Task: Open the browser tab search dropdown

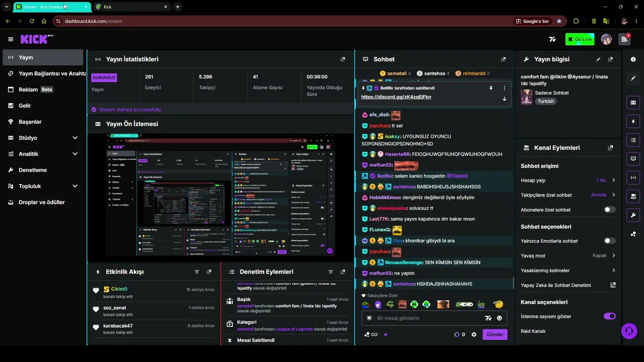Action: 7,7
